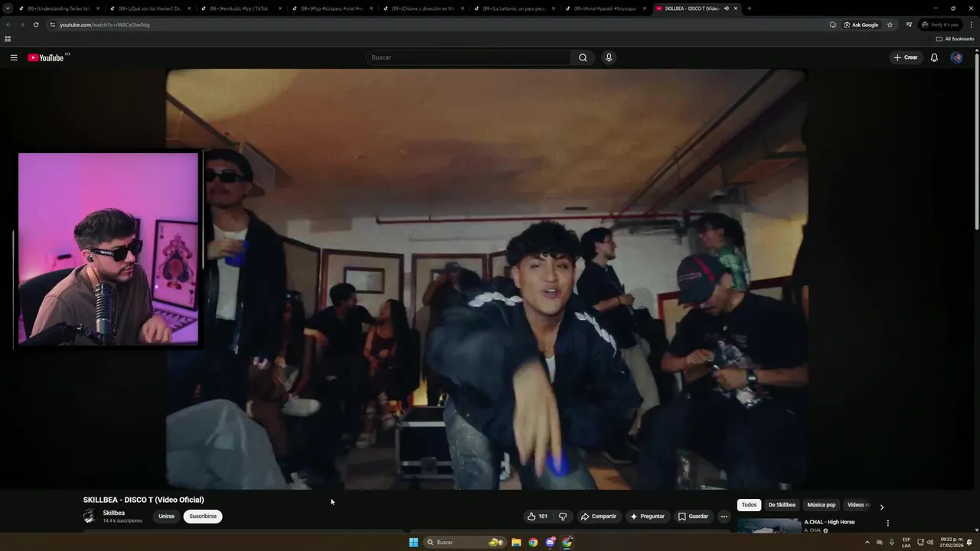980x551 pixels.
Task: Open Chrome extensions or media control icon
Action: pyautogui.click(x=909, y=24)
